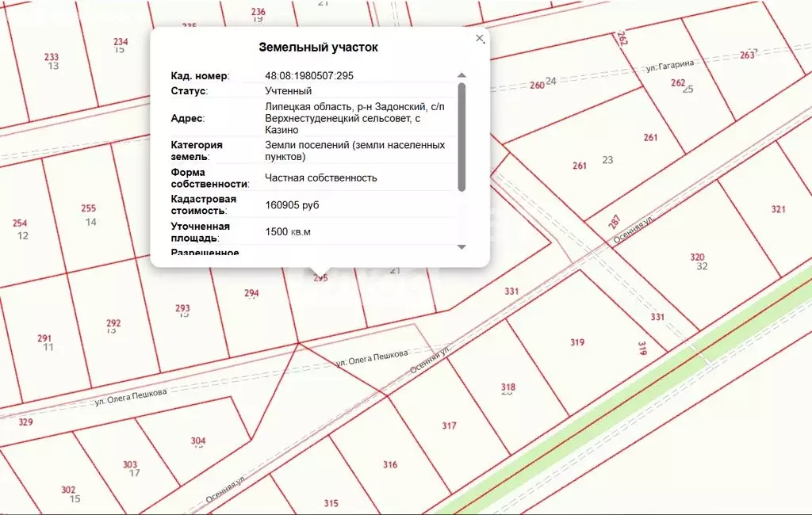Select parcel 304 on the map

(x=198, y=441)
